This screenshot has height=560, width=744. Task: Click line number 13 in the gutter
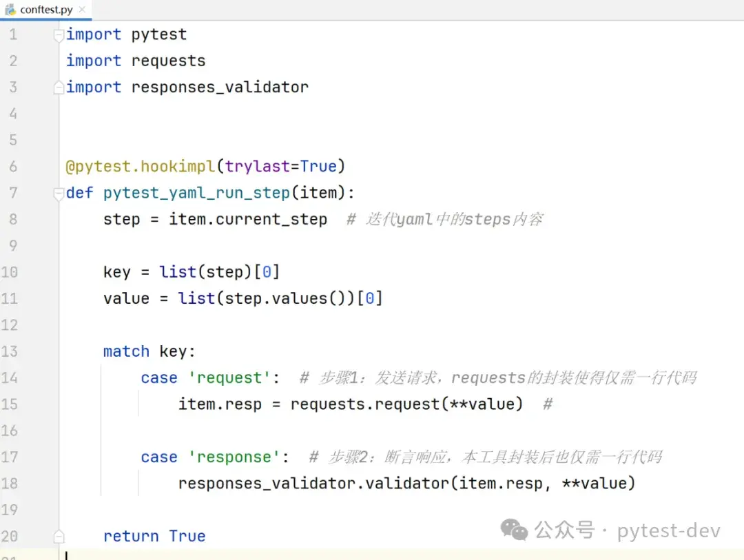9,352
